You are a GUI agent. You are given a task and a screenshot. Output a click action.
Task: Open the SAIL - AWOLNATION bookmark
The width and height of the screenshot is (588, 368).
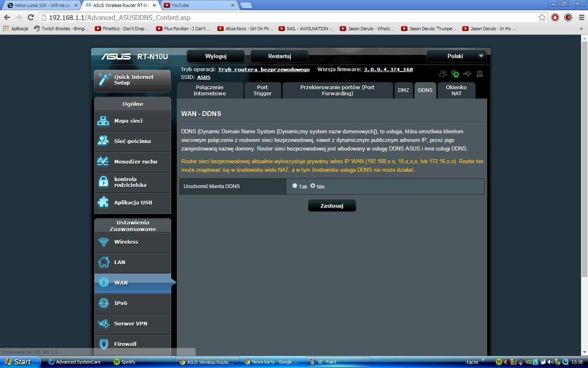point(306,29)
